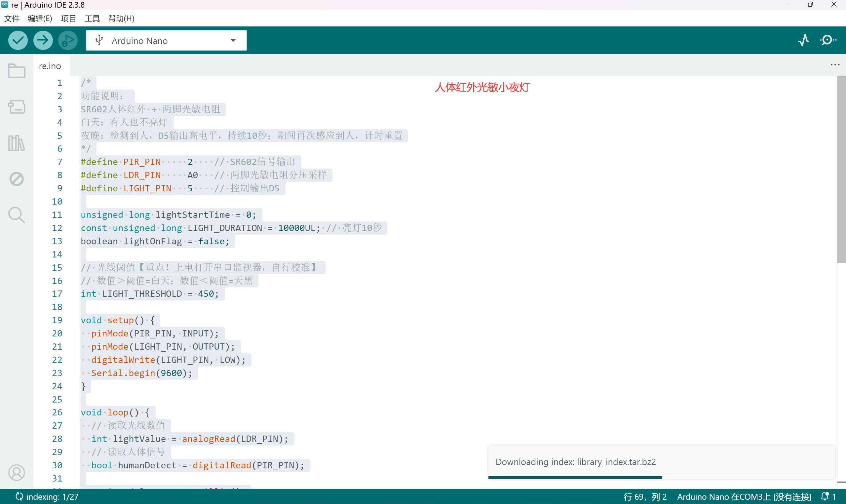
Task: Click pinMode(LIGHT_PIN, OUTPUT) line
Action: click(163, 347)
